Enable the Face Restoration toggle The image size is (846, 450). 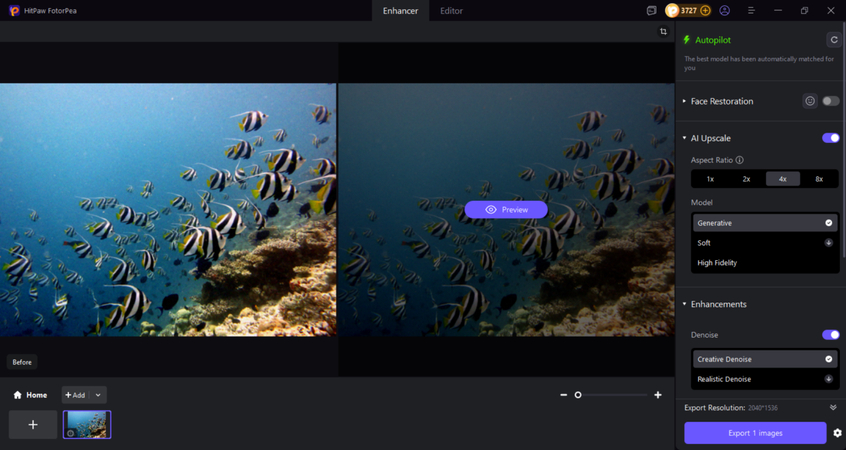(x=830, y=101)
